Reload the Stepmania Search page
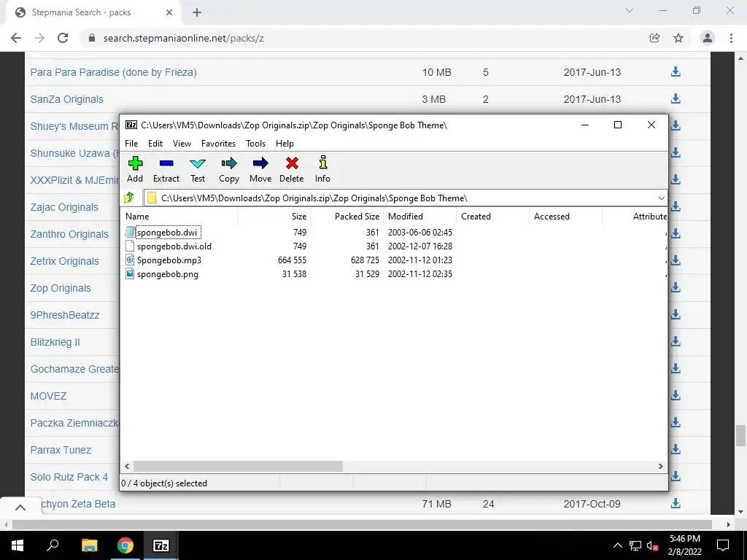This screenshot has width=747, height=560. [63, 38]
